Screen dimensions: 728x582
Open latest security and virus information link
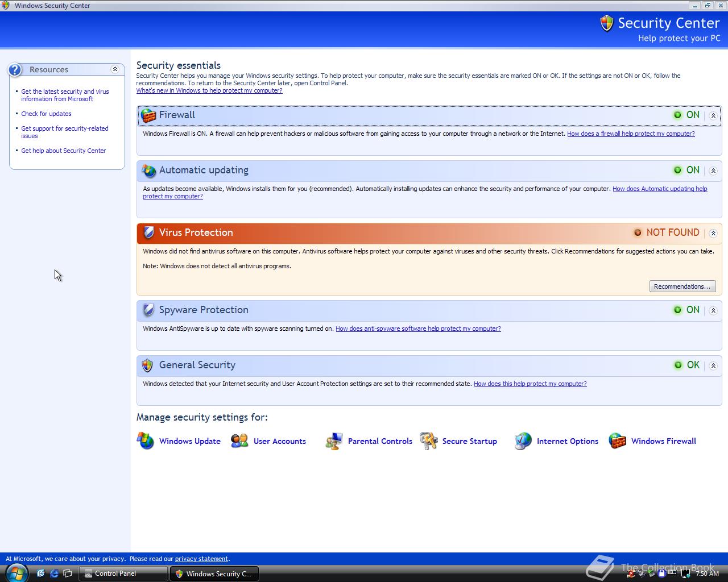65,95
